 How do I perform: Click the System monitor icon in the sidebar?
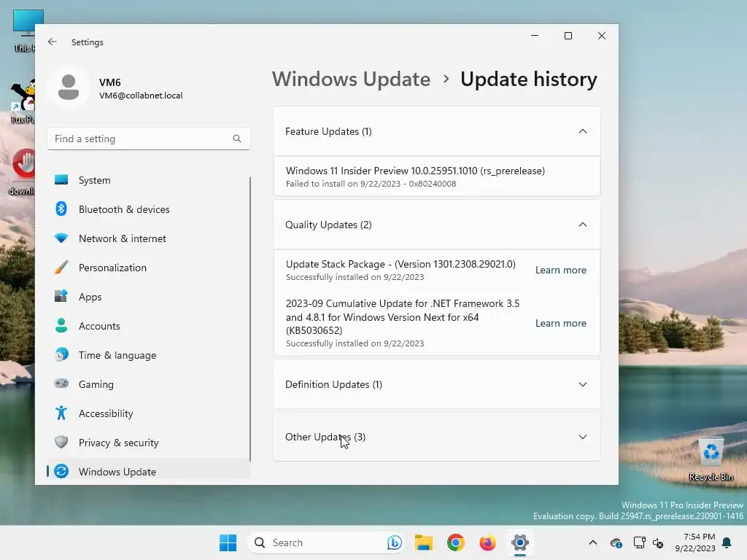61,180
